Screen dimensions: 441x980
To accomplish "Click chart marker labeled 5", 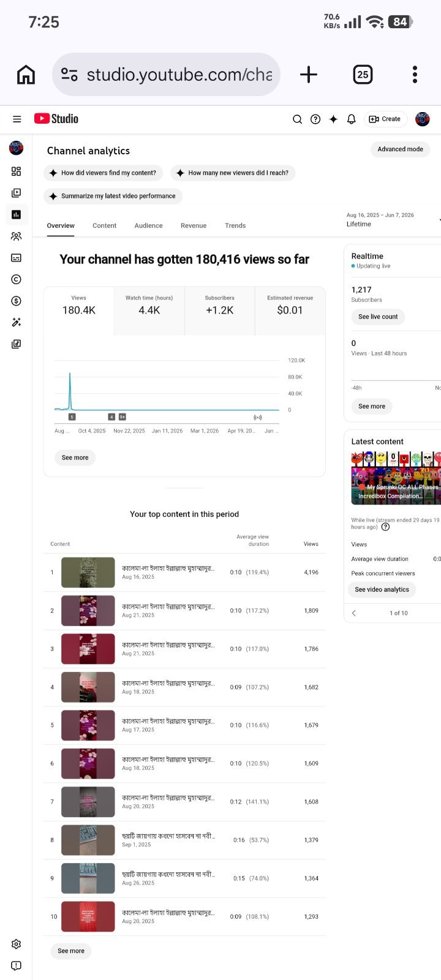I will point(72,417).
